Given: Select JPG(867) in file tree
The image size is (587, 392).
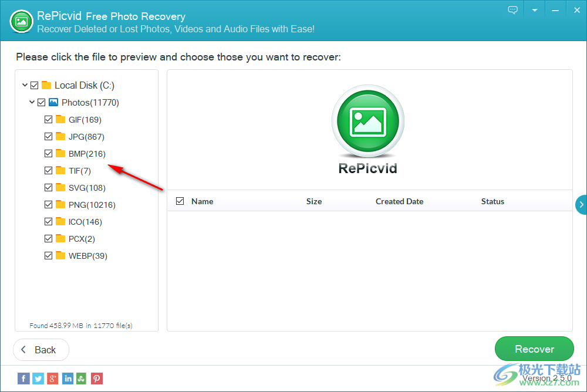Looking at the screenshot, I should point(86,137).
